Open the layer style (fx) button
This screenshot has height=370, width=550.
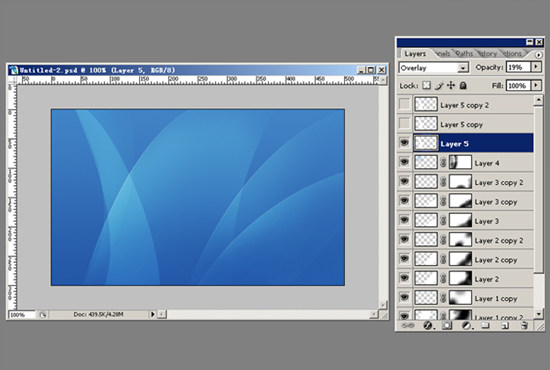coord(428,326)
